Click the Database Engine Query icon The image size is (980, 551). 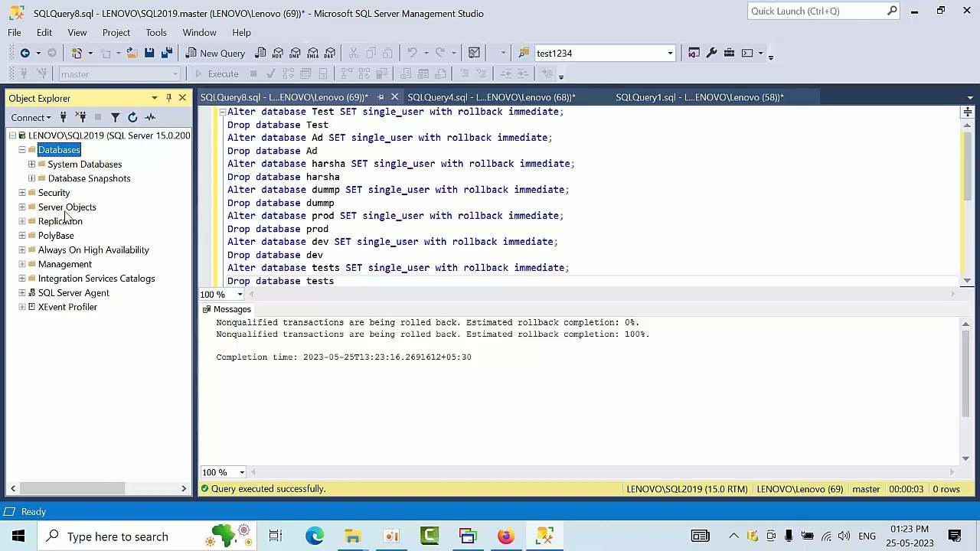(x=260, y=53)
